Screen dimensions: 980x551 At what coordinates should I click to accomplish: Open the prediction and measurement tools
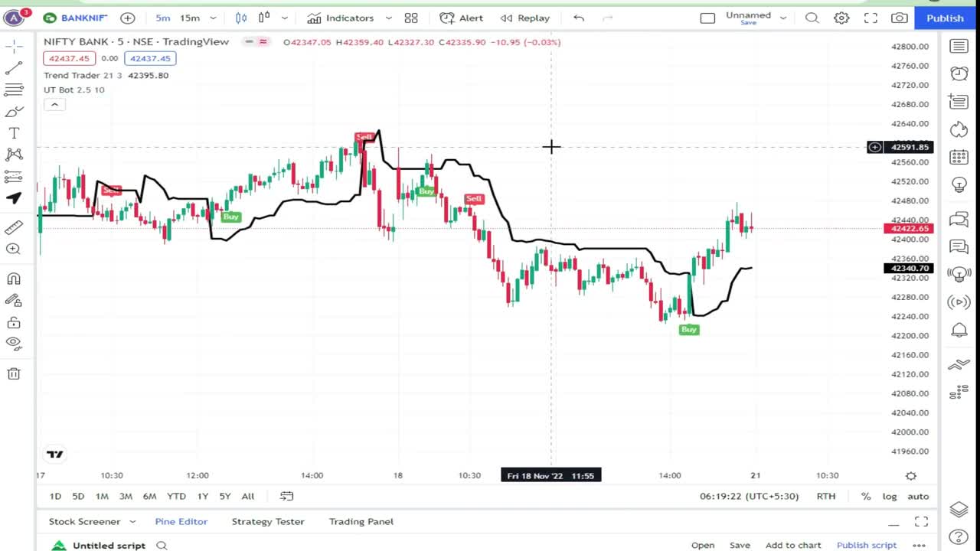pos(14,177)
